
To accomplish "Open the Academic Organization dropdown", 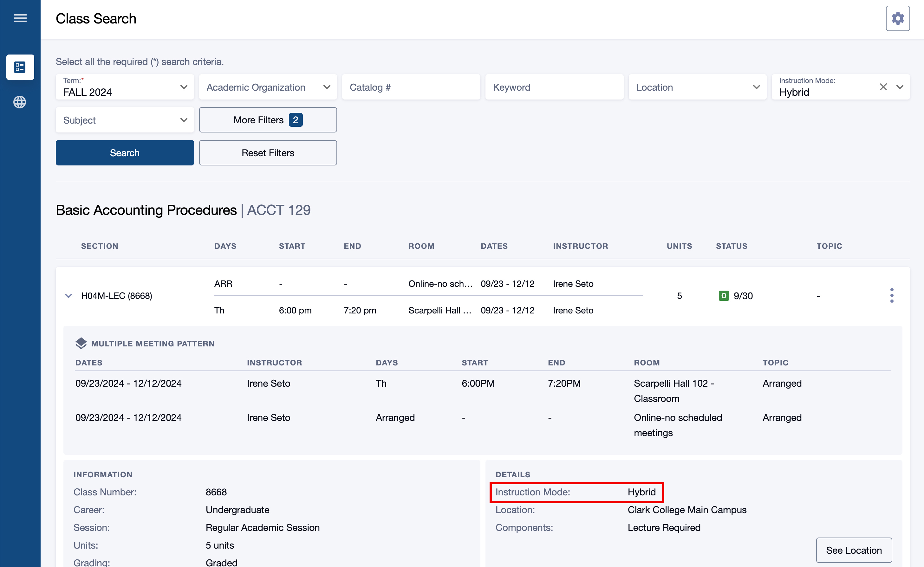I will click(268, 87).
